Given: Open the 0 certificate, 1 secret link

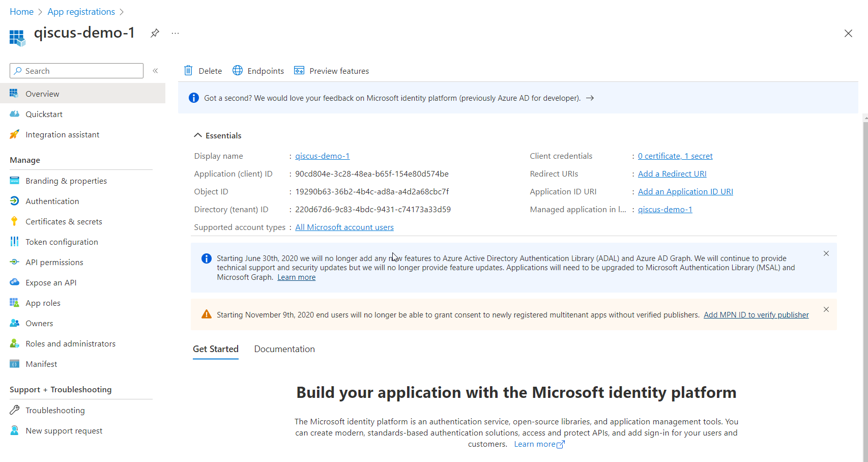Looking at the screenshot, I should pyautogui.click(x=675, y=156).
